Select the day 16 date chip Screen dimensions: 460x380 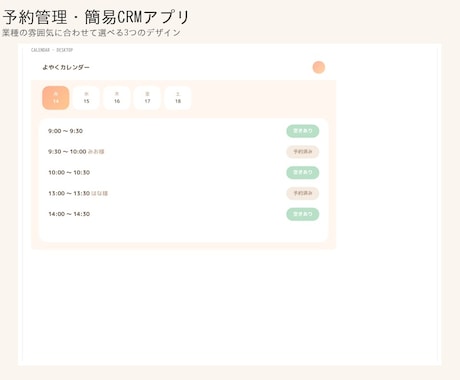point(117,98)
